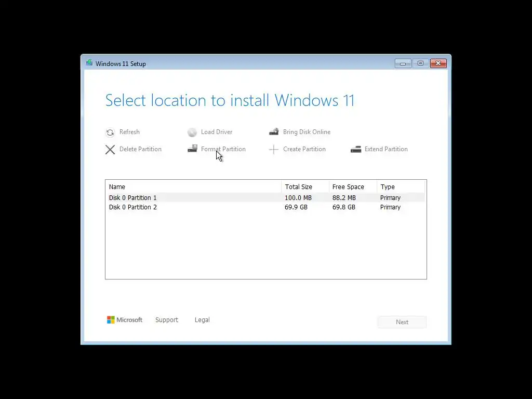Screen dimensions: 532x399
Task: Click the Create Partition label
Action: [304, 149]
